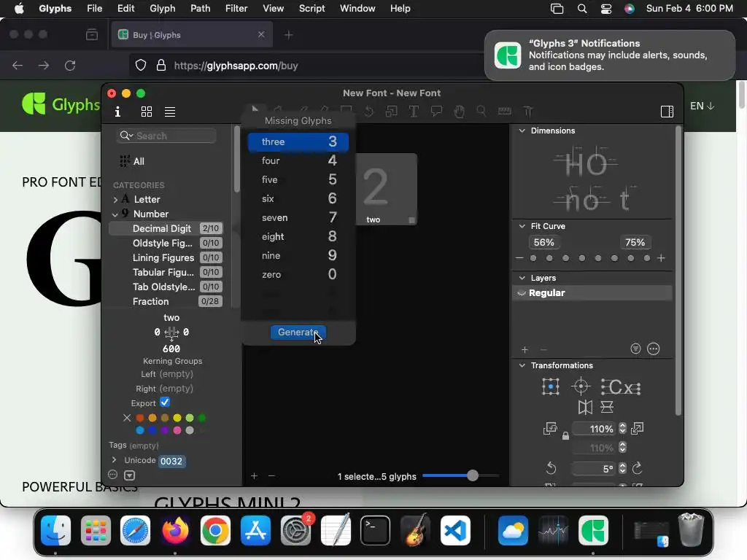Select the Measurement ruler tool
Image resolution: width=747 pixels, height=560 pixels.
coord(505,112)
